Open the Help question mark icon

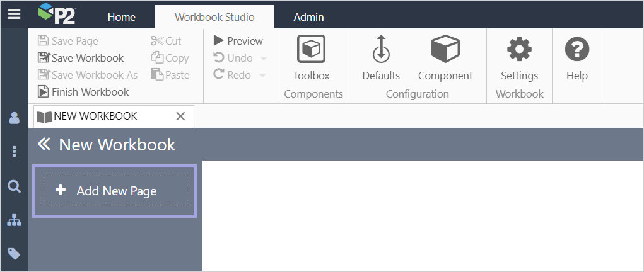point(577,50)
